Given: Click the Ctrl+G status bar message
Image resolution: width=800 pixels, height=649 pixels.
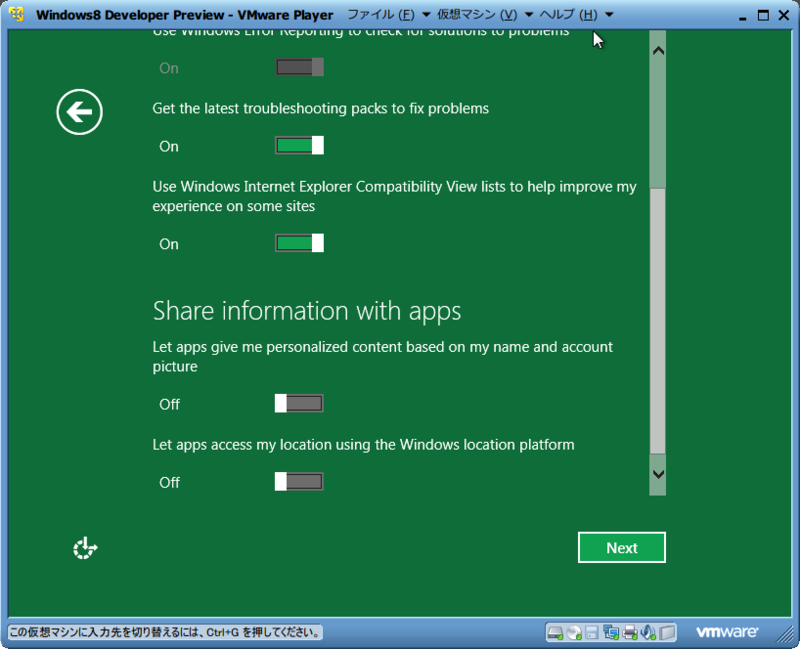Looking at the screenshot, I should tap(165, 633).
